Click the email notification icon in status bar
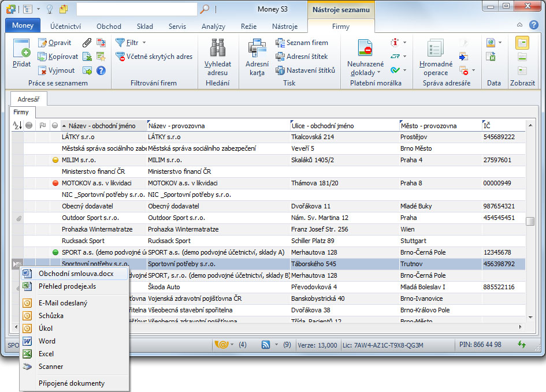Screen dimensions: 546x392 point(221,345)
